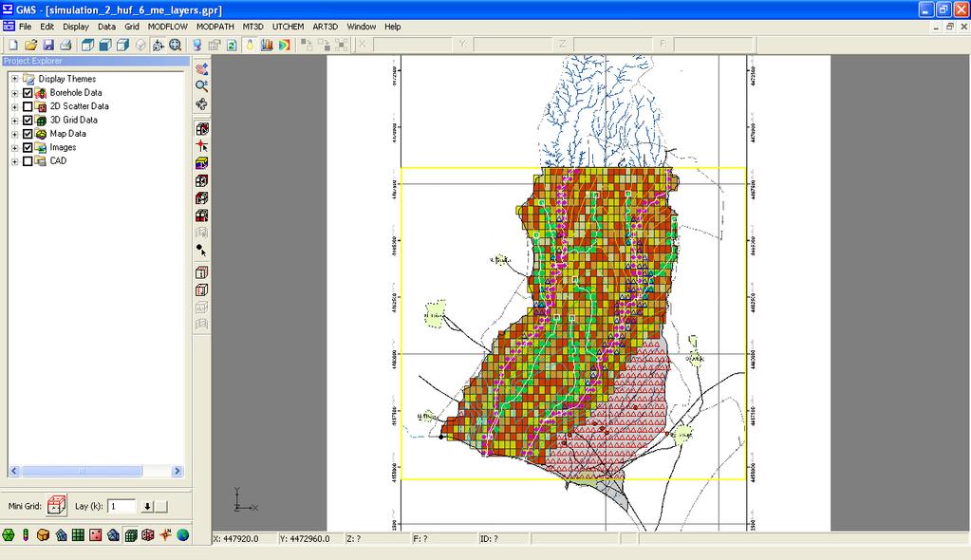971x560 pixels.
Task: Toggle the 3D Grid Data checkbox
Action: [x=28, y=121]
